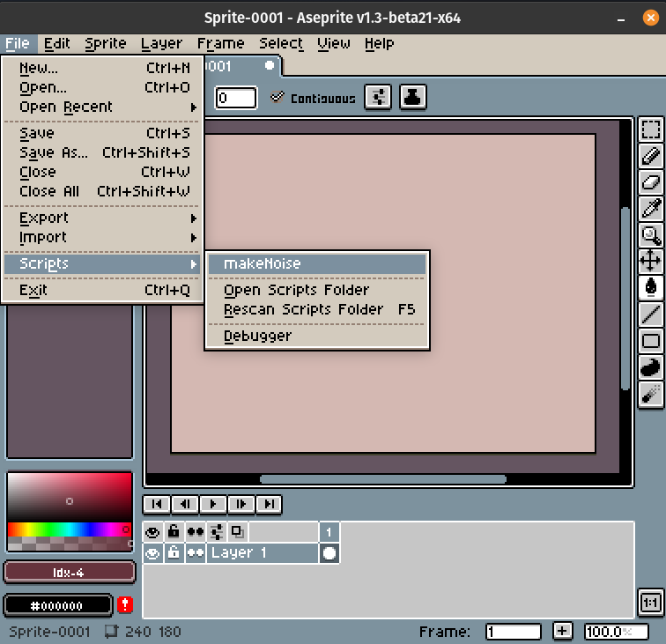Select the Line tool

coord(650,314)
